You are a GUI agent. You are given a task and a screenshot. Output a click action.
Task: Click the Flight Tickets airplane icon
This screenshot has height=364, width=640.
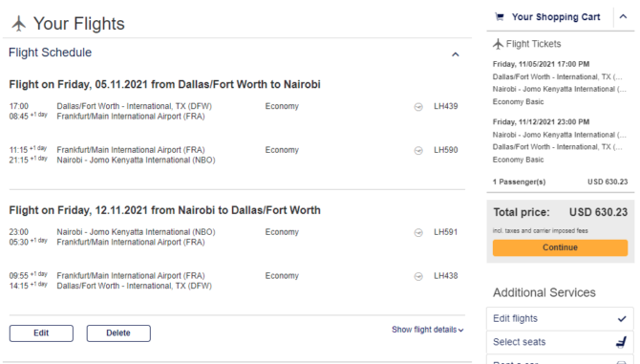(498, 44)
